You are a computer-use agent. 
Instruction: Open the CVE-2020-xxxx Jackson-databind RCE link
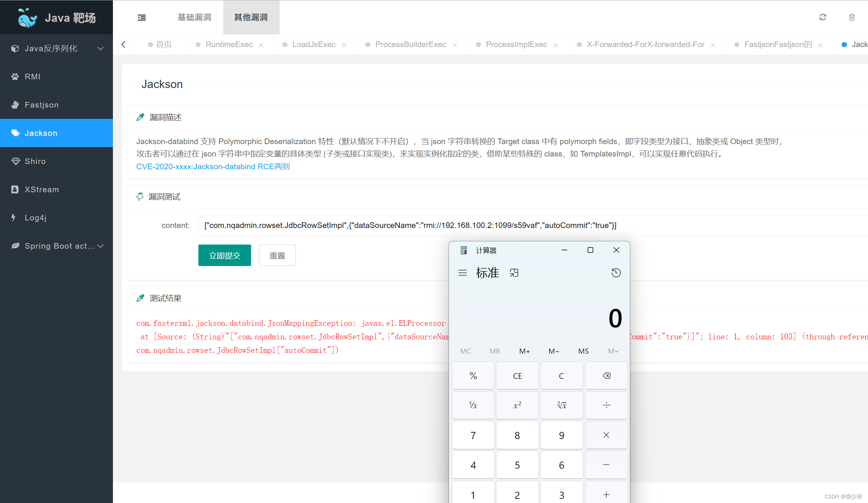tap(213, 167)
